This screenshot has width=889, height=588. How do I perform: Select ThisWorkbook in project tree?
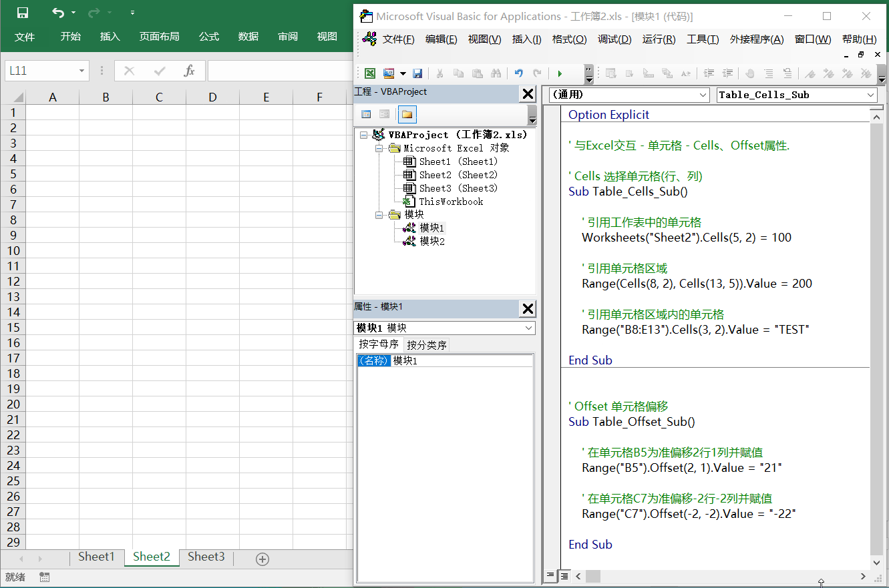[x=451, y=202]
